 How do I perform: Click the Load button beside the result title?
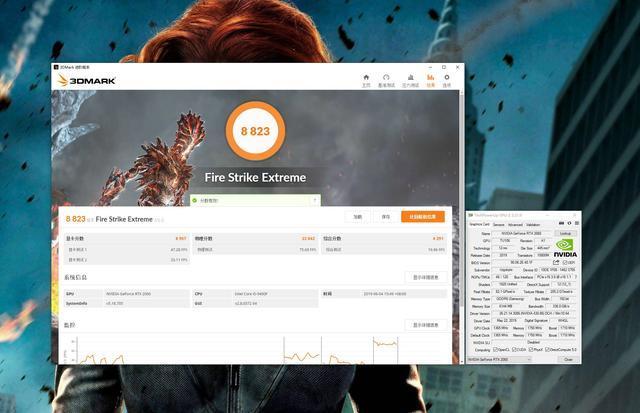pos(358,217)
